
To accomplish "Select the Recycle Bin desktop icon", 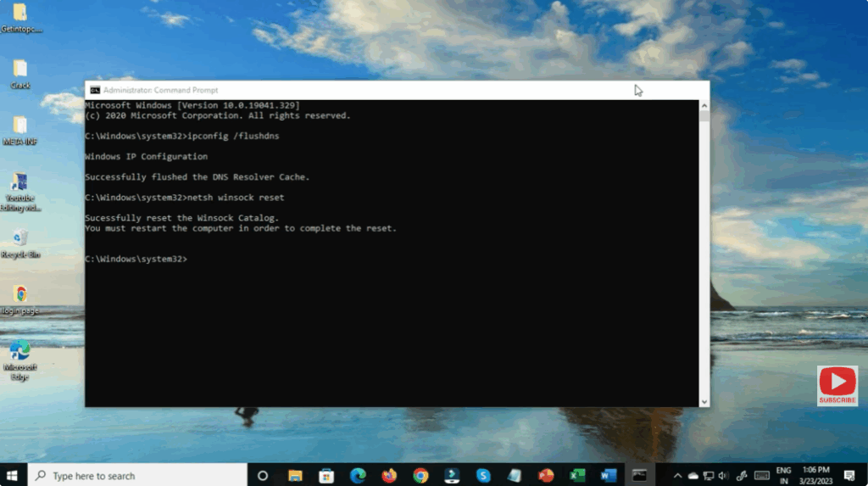I will point(20,243).
